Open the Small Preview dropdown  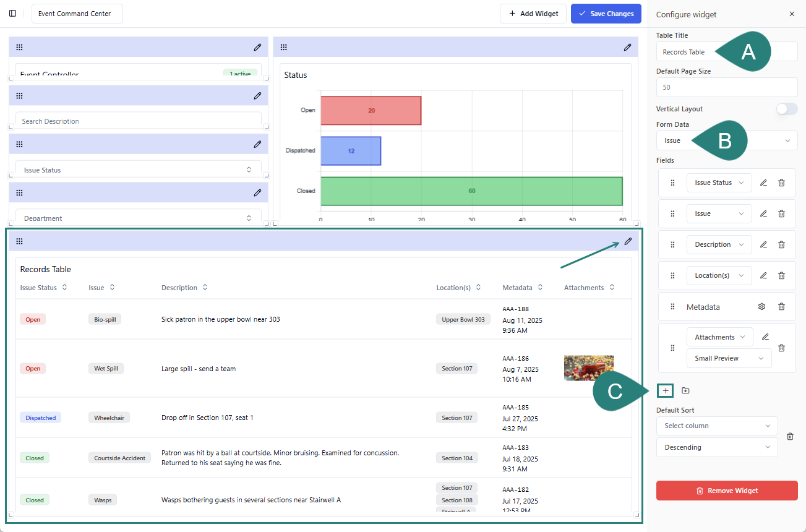click(x=729, y=358)
